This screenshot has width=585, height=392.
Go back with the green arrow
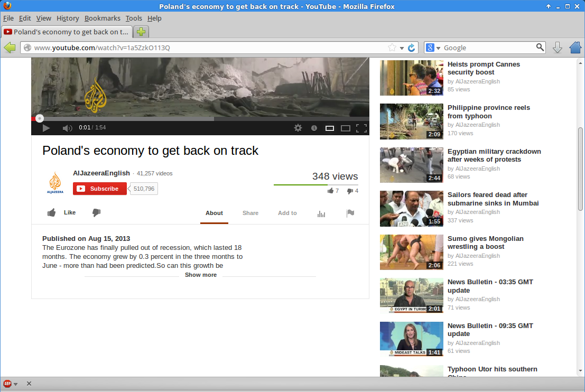click(x=10, y=48)
